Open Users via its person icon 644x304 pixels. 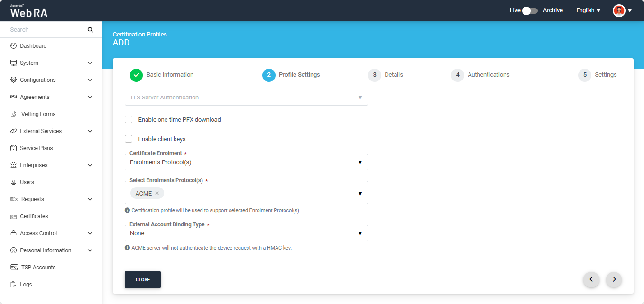(13, 182)
